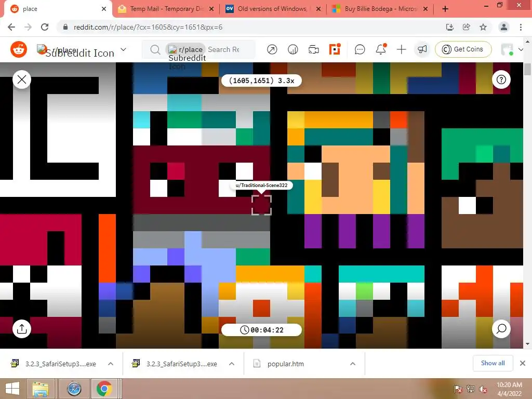
Task: Open the Popular arrow icon in Reddit header
Action: (x=272, y=49)
